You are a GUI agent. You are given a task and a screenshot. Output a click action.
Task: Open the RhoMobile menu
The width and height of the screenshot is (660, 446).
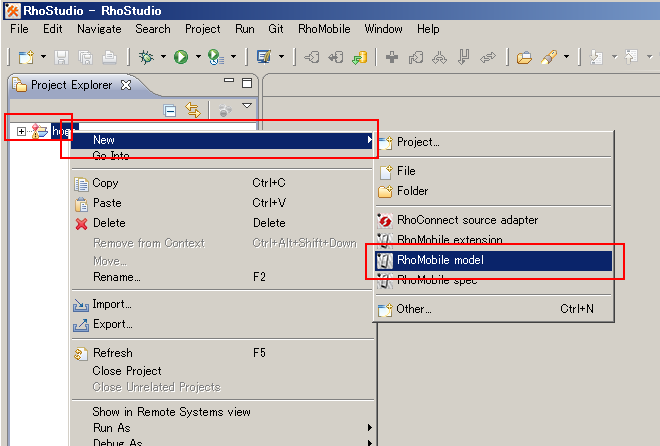click(x=324, y=29)
